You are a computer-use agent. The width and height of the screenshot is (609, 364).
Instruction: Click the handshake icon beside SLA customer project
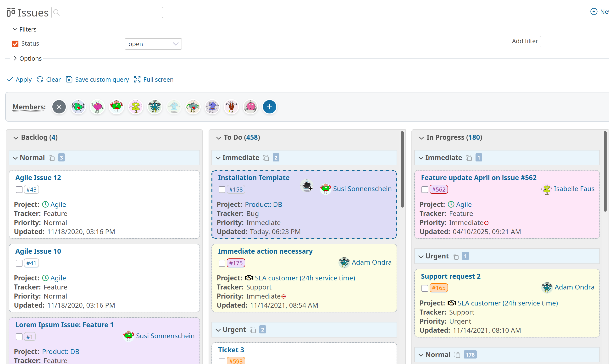pos(249,278)
